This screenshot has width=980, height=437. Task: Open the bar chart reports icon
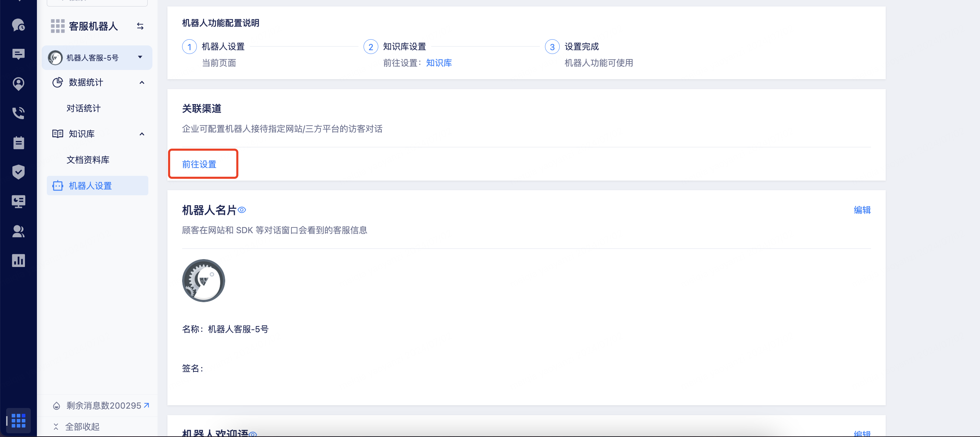[x=18, y=260]
